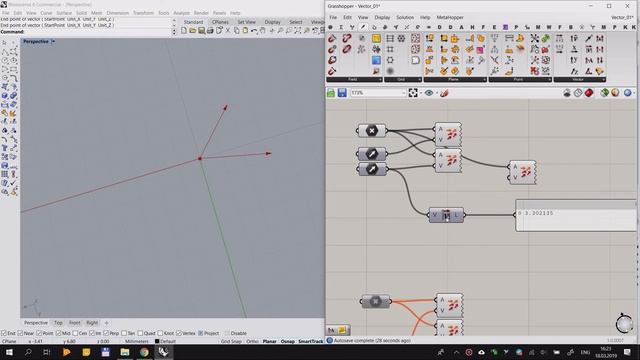Open the MetaHopper menu
The height and width of the screenshot is (360, 640).
tap(450, 18)
